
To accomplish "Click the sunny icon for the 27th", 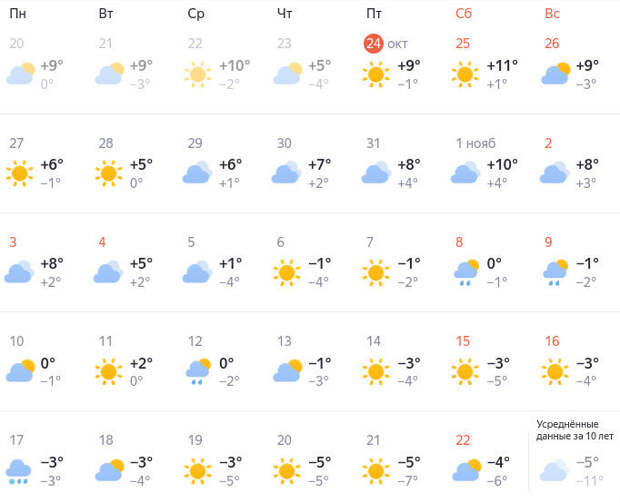I will coord(19,173).
